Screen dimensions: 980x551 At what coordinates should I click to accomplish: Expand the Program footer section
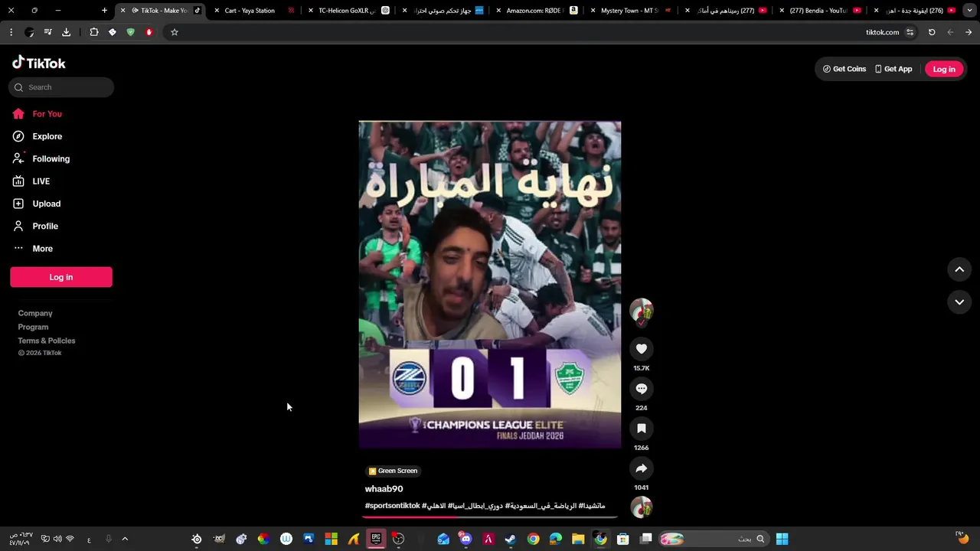point(33,327)
